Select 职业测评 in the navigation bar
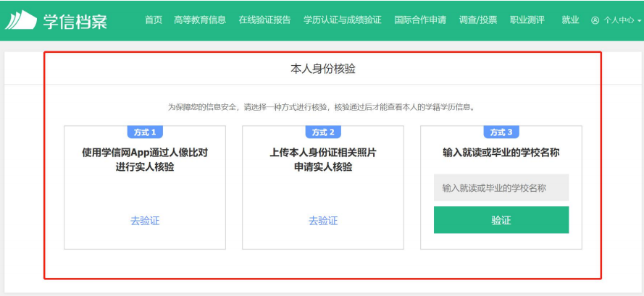The width and height of the screenshot is (644, 296). click(x=527, y=20)
